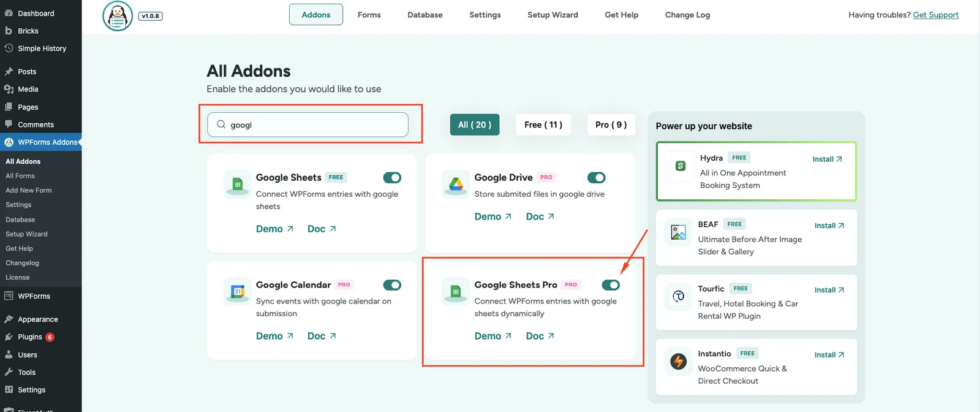This screenshot has height=412, width=980.
Task: Filter addons by Free ( 11 )
Action: pyautogui.click(x=543, y=124)
